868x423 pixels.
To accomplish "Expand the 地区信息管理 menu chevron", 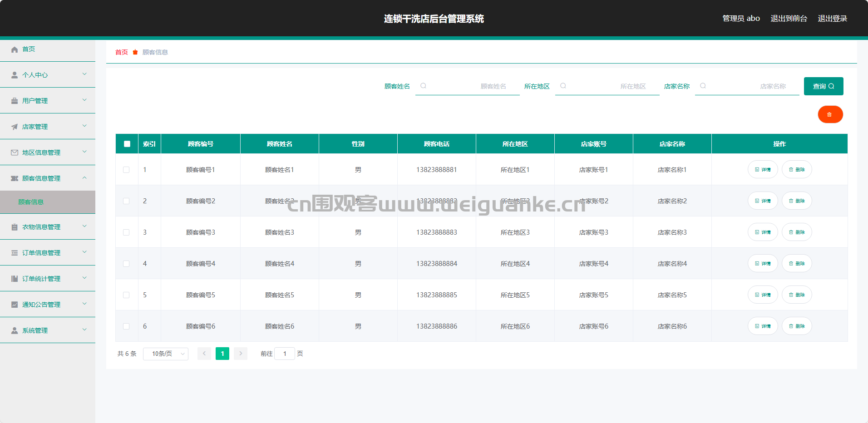I will pyautogui.click(x=84, y=152).
